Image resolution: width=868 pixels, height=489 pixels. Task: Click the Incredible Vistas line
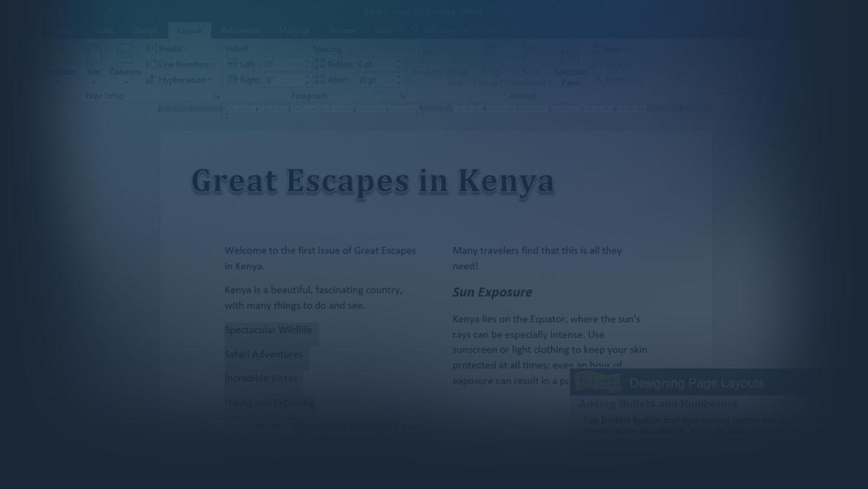pyautogui.click(x=261, y=378)
